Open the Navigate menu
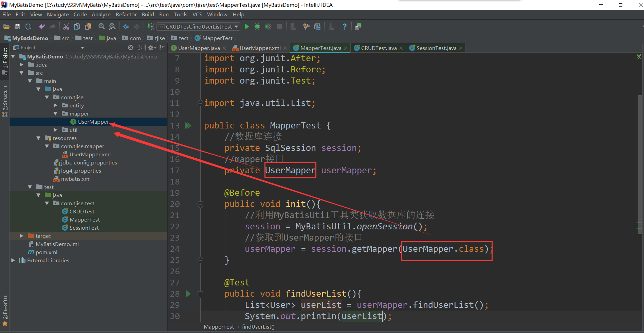 58,14
